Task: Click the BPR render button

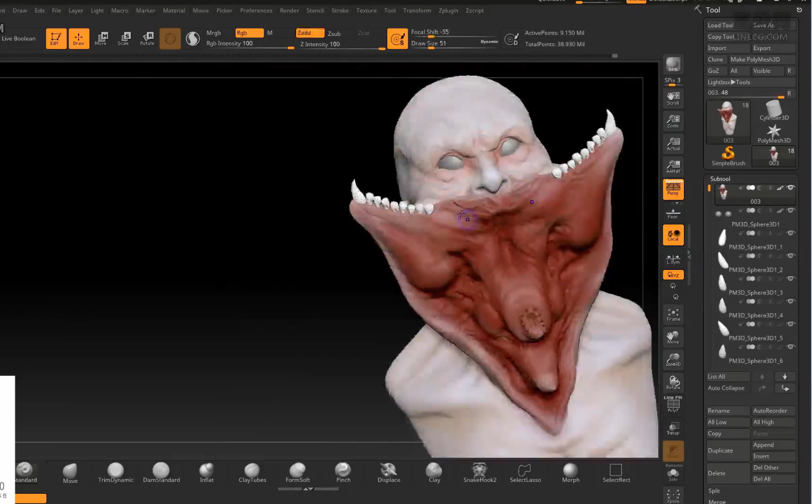Action: pos(673,64)
